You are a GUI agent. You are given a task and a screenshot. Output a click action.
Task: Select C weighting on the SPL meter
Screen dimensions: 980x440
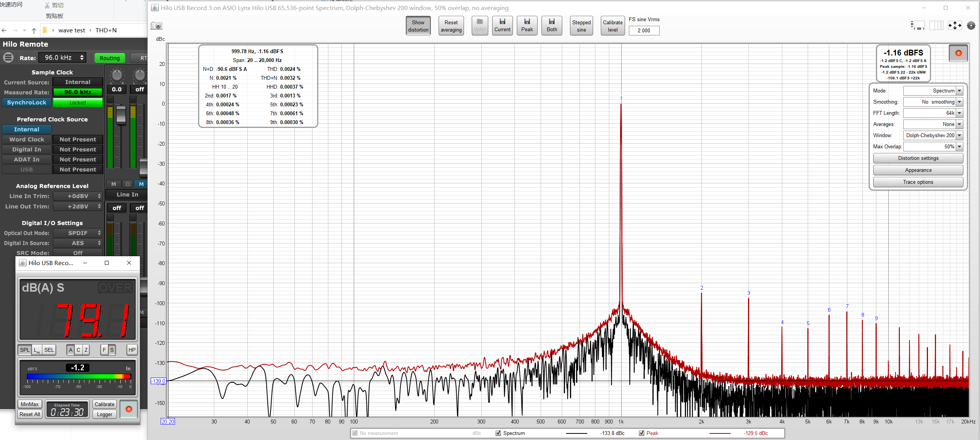click(x=78, y=350)
